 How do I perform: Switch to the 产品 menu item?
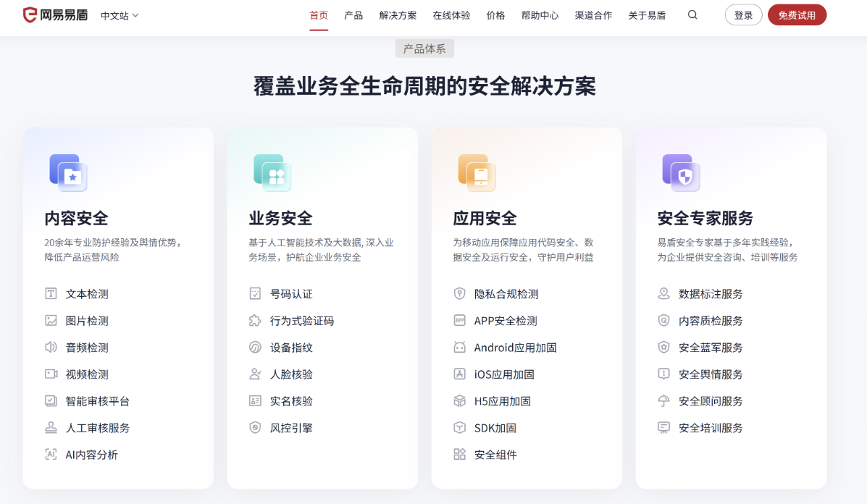pyautogui.click(x=353, y=14)
